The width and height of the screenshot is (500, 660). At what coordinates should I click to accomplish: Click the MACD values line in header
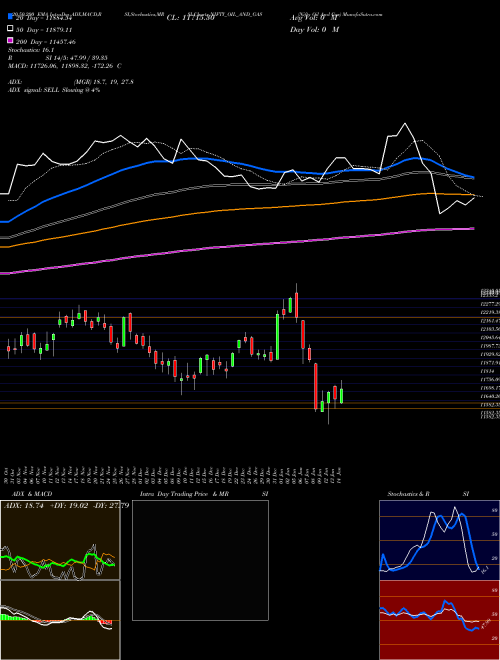point(65,66)
